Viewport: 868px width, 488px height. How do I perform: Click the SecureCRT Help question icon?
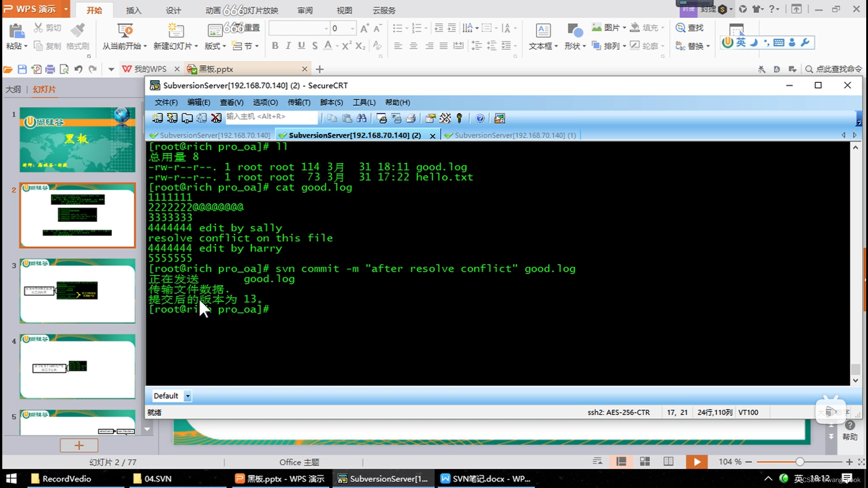coord(480,118)
